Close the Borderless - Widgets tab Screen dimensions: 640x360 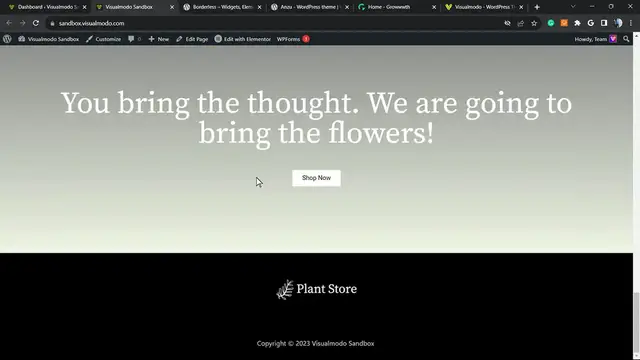(x=259, y=7)
